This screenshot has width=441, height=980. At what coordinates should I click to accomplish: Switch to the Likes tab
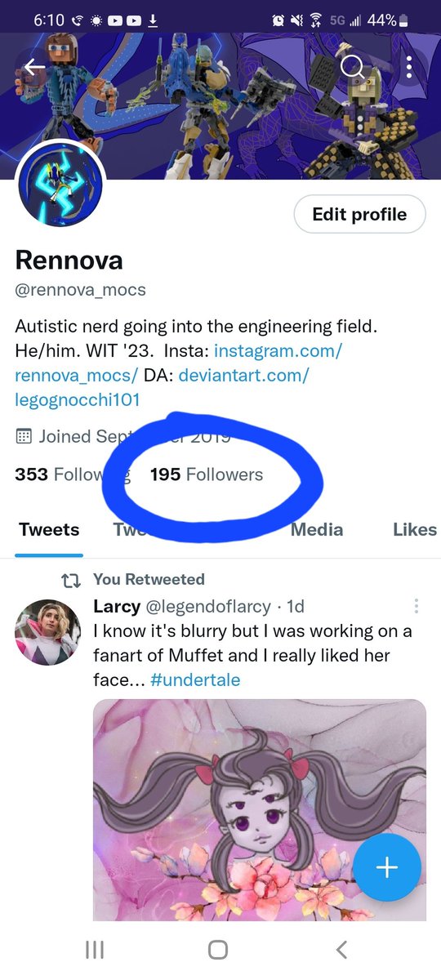pos(415,530)
